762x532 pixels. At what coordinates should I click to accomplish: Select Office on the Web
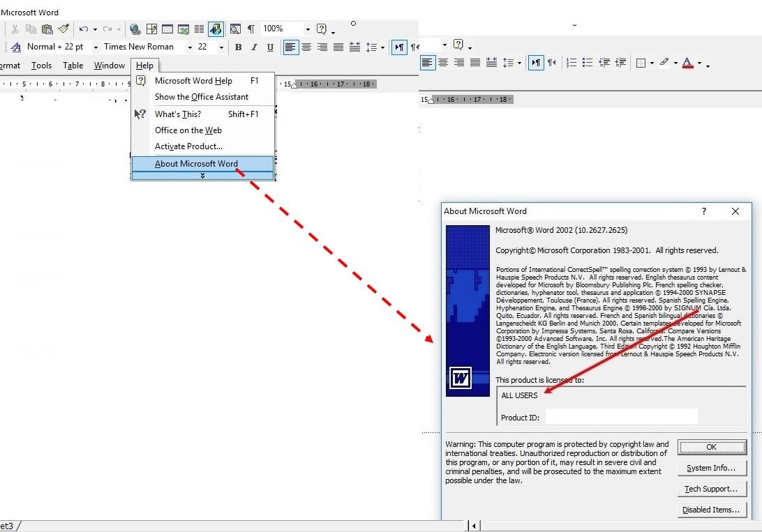[202, 130]
